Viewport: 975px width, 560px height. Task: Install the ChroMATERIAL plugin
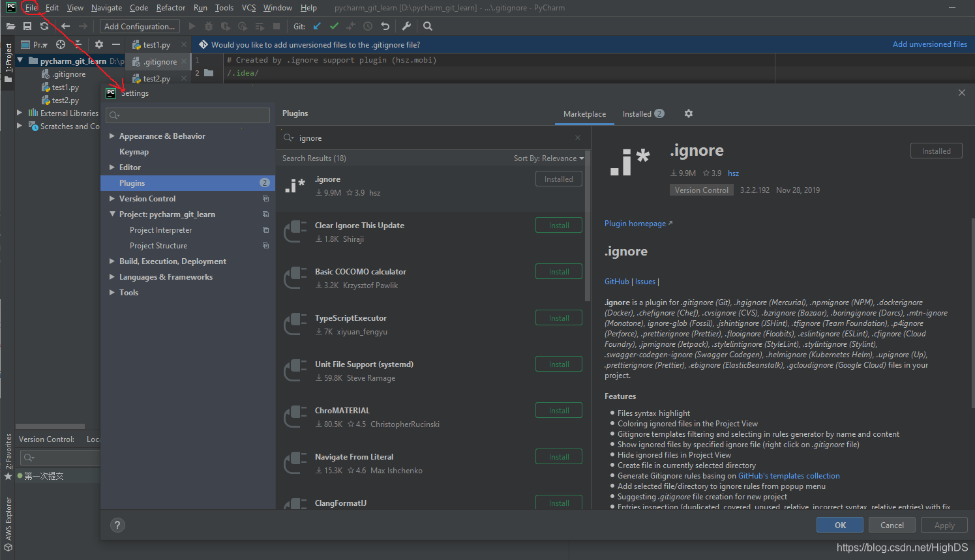pyautogui.click(x=559, y=411)
